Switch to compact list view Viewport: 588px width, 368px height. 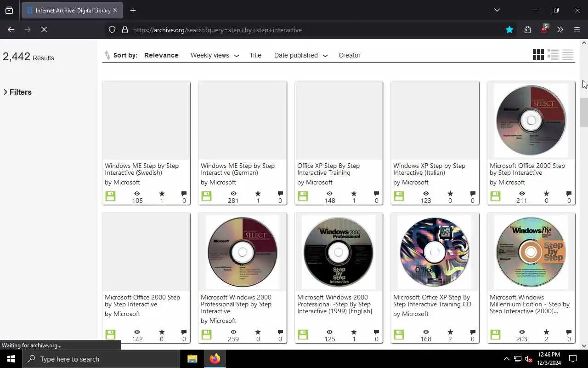pyautogui.click(x=568, y=54)
